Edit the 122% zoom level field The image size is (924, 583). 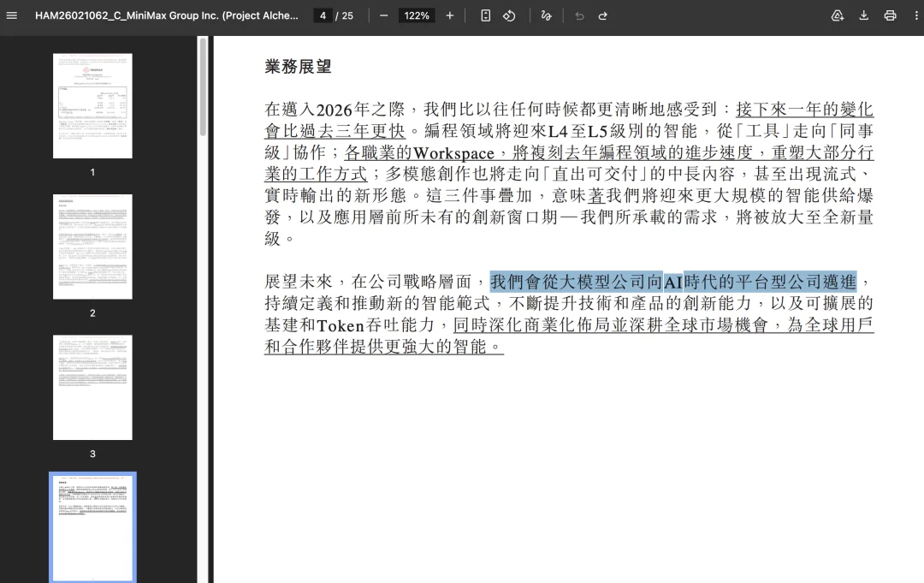click(416, 15)
